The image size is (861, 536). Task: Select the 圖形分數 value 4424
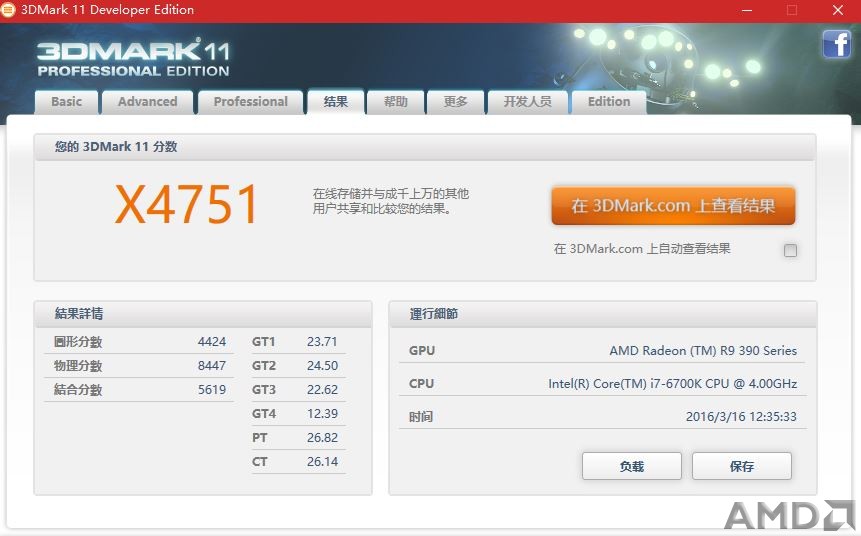(212, 342)
